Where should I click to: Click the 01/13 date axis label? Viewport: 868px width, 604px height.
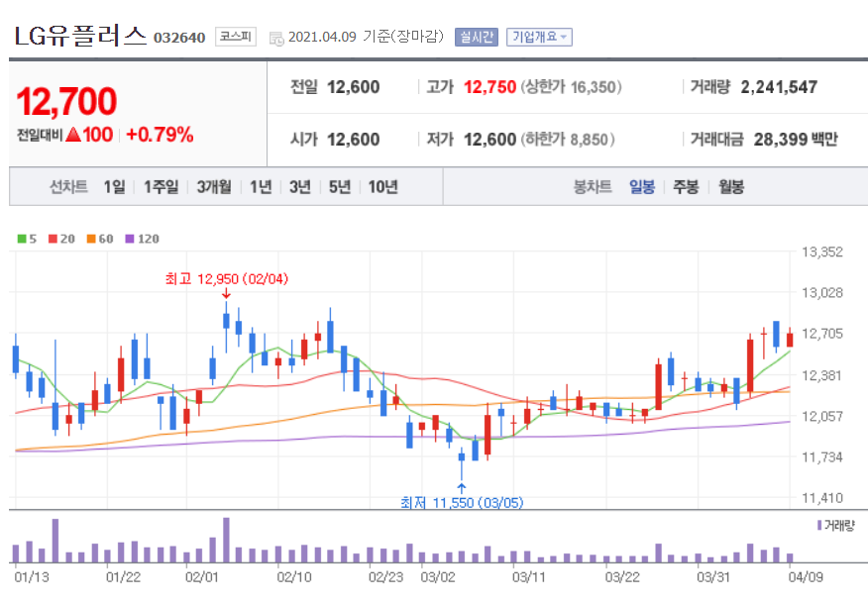pyautogui.click(x=32, y=577)
